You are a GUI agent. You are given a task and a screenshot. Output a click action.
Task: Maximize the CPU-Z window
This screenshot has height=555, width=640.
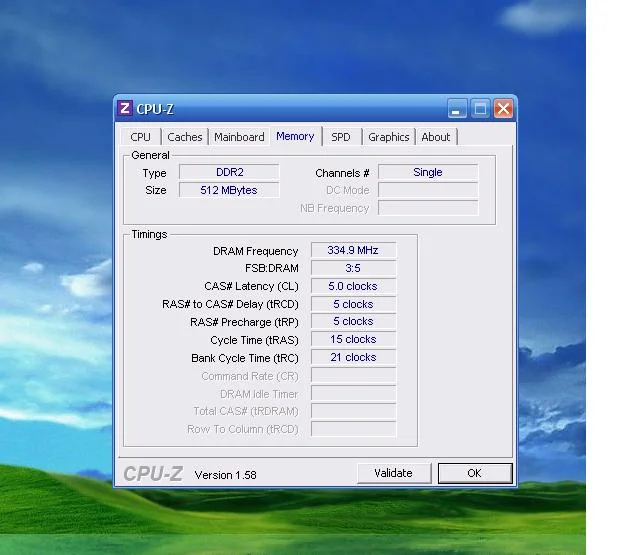click(x=480, y=109)
